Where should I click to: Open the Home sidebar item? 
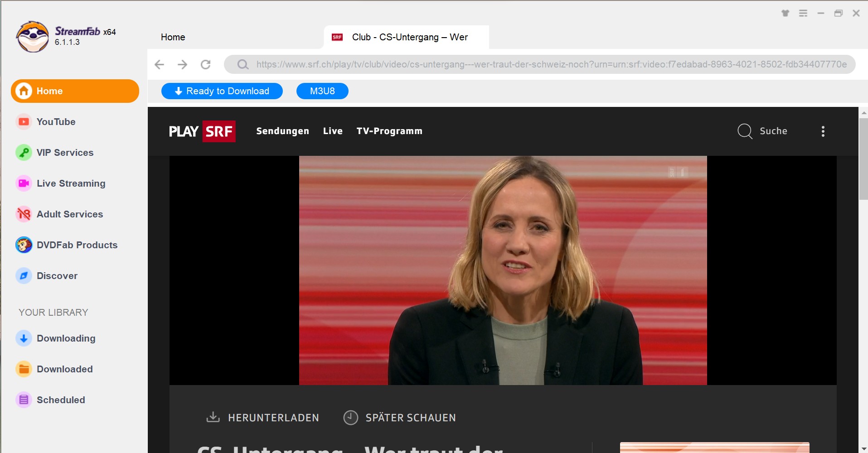point(75,91)
